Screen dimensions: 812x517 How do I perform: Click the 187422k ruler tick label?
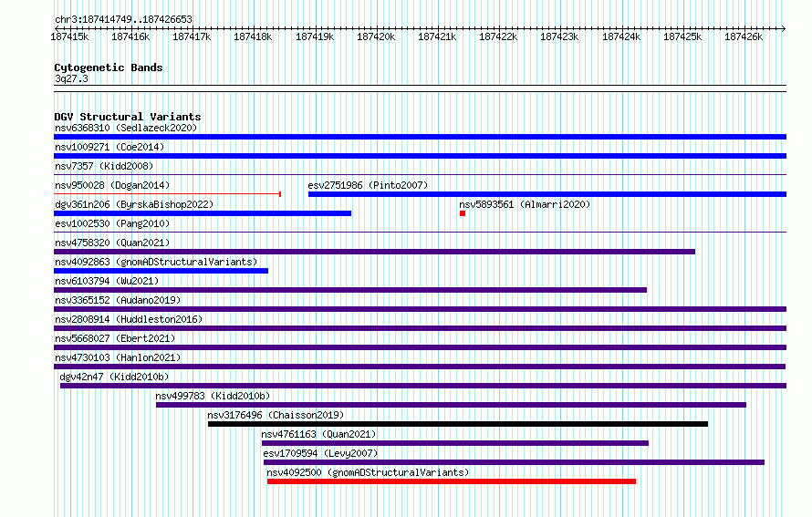pyautogui.click(x=498, y=36)
